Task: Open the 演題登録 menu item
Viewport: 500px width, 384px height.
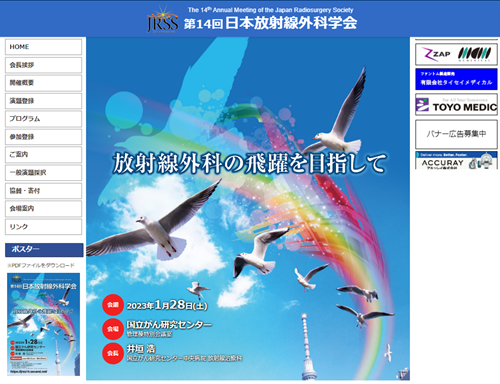Action: pos(43,101)
